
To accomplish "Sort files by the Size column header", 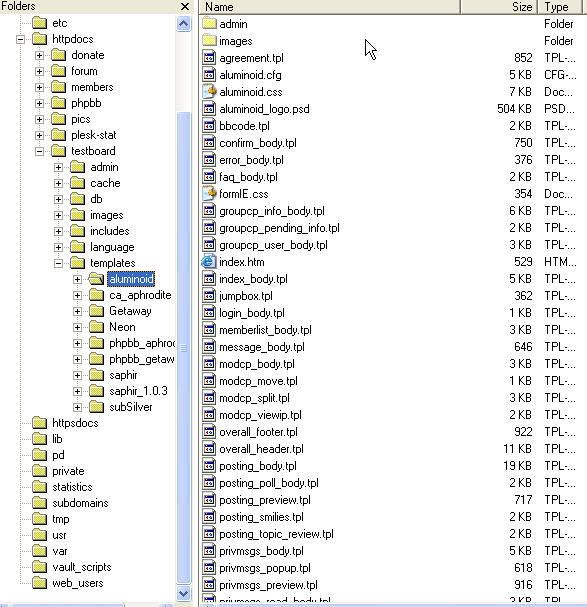I will (499, 7).
